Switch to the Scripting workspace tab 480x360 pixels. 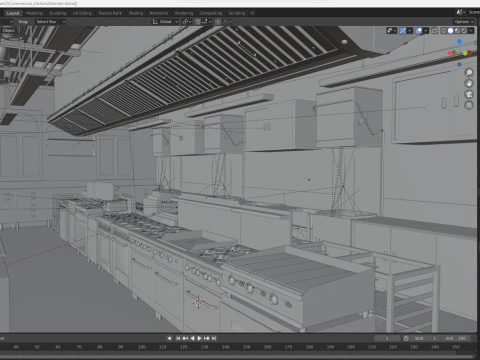click(237, 13)
